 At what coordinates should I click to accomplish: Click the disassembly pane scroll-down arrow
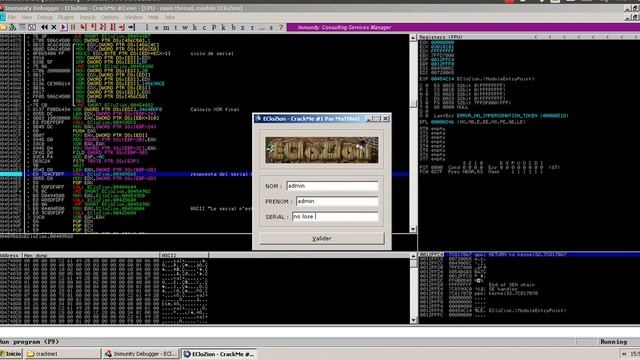coord(413,229)
